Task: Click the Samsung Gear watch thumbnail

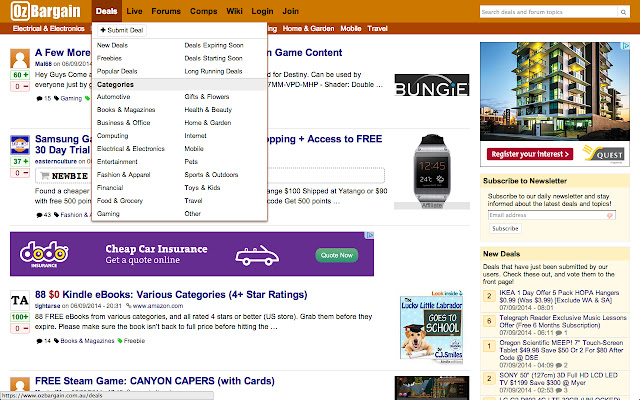Action: (x=432, y=169)
